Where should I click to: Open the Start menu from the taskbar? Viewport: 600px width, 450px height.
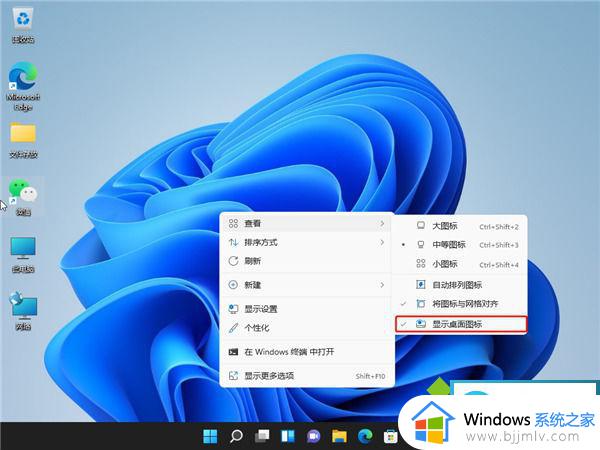pyautogui.click(x=210, y=436)
